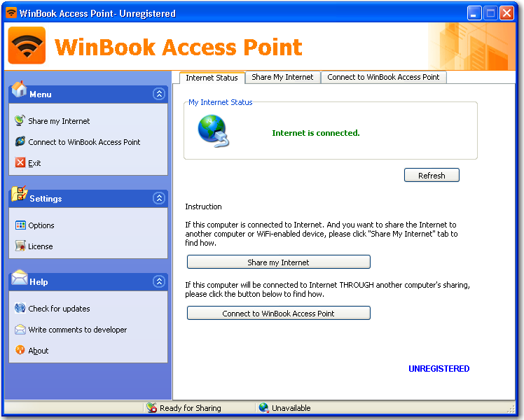Image resolution: width=524 pixels, height=420 pixels.
Task: Close the WinBook Access Point window
Action: pos(506,13)
